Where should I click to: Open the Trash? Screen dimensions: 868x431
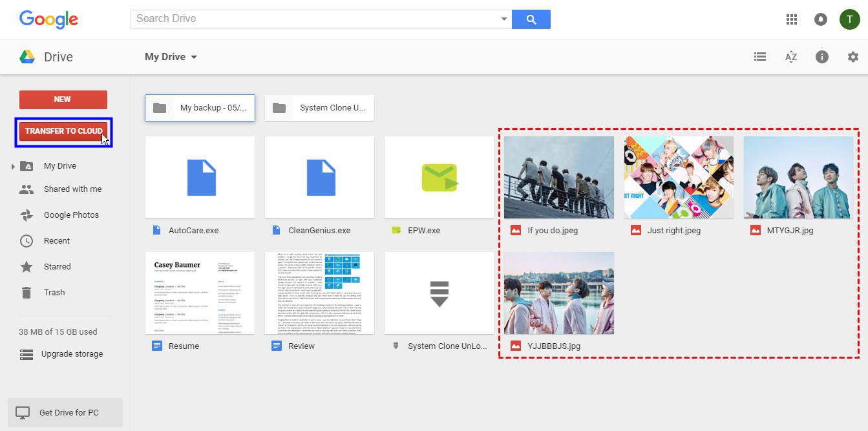(x=54, y=293)
